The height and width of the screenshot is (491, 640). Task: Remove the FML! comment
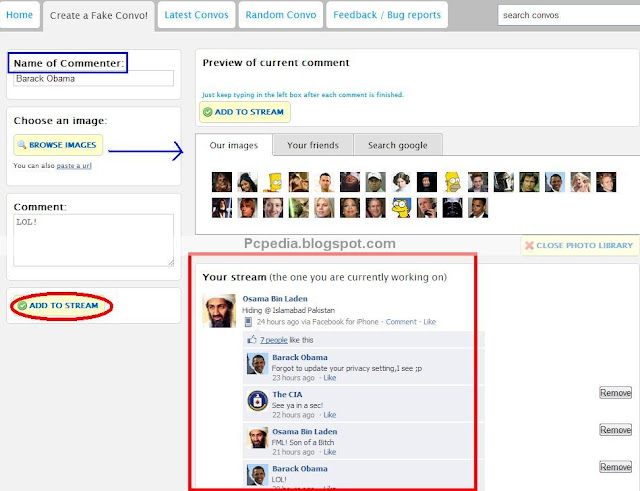coord(616,430)
